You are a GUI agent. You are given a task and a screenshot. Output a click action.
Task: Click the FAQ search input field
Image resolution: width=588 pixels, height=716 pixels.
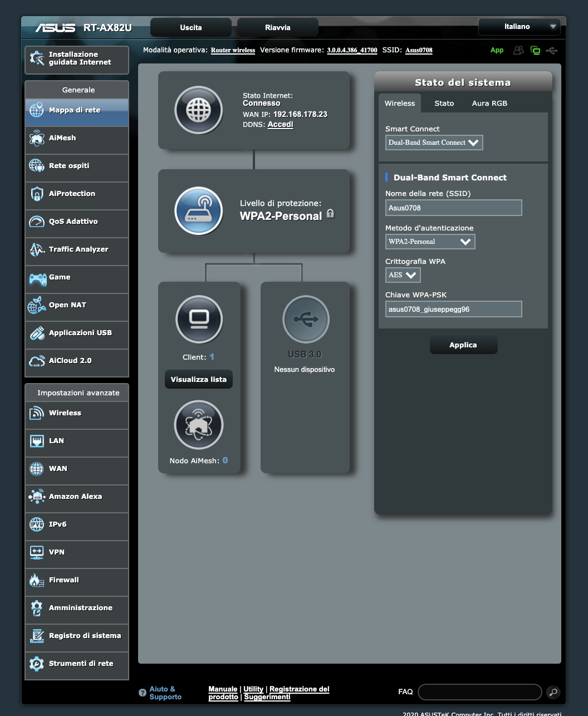[x=480, y=692]
